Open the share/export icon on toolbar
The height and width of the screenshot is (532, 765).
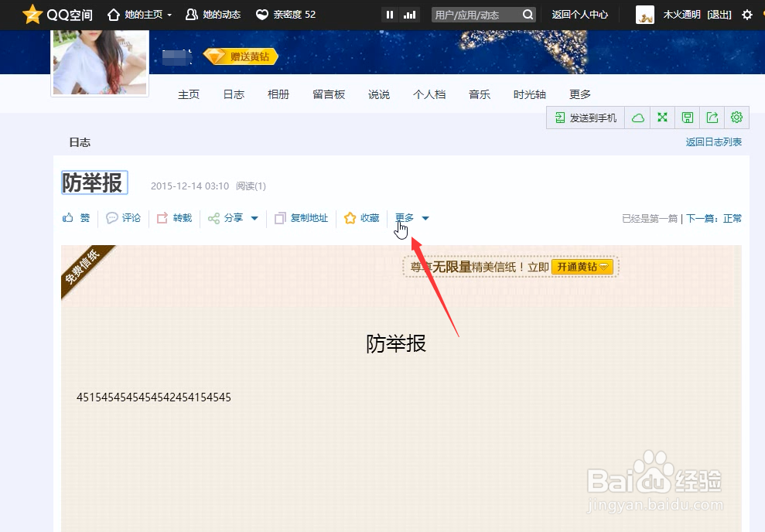(x=712, y=117)
